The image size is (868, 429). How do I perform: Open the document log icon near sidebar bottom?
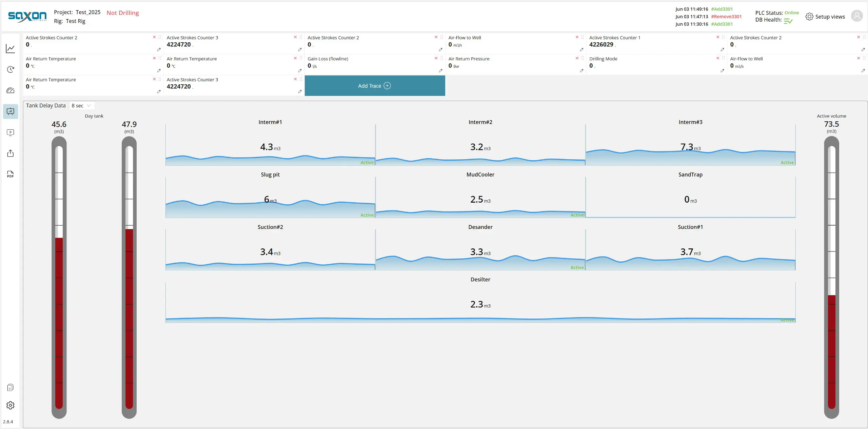tap(11, 387)
